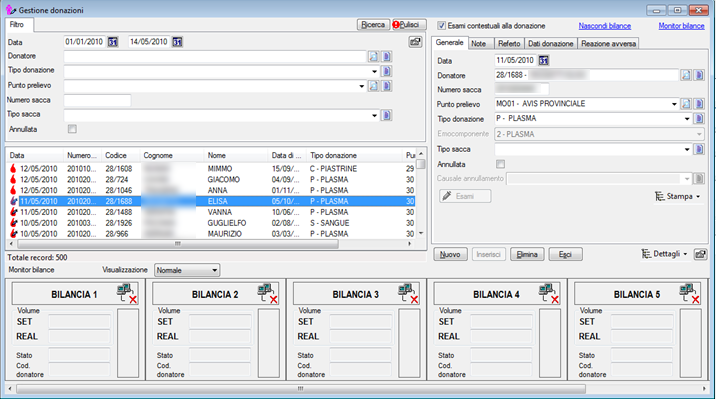Expand the Generale Tipo sacca dropdown
Viewport: 716px width, 399px height.
pyautogui.click(x=687, y=149)
